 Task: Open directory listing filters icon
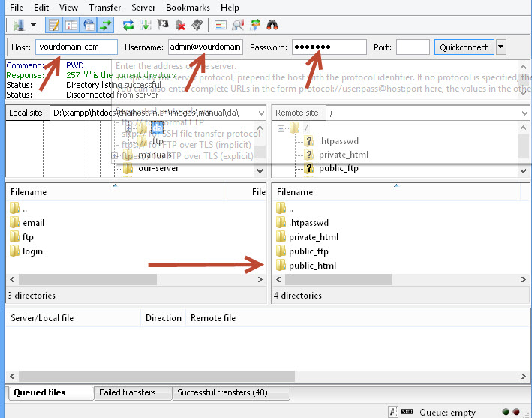point(221,25)
